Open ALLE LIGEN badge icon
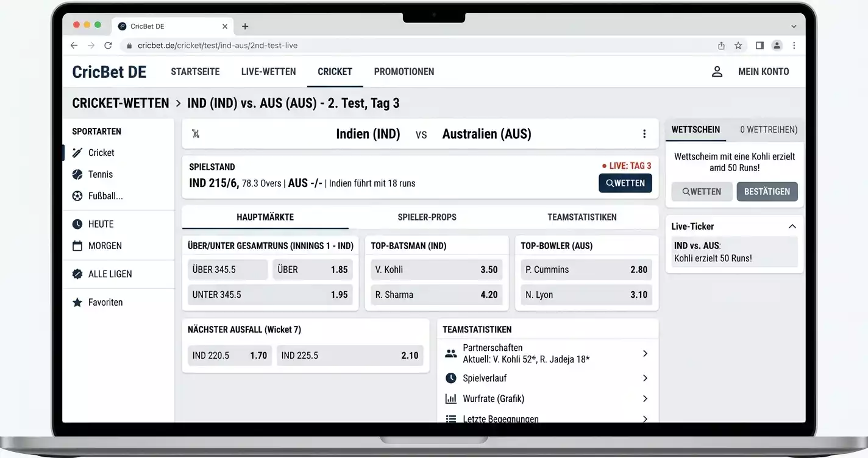 (77, 274)
